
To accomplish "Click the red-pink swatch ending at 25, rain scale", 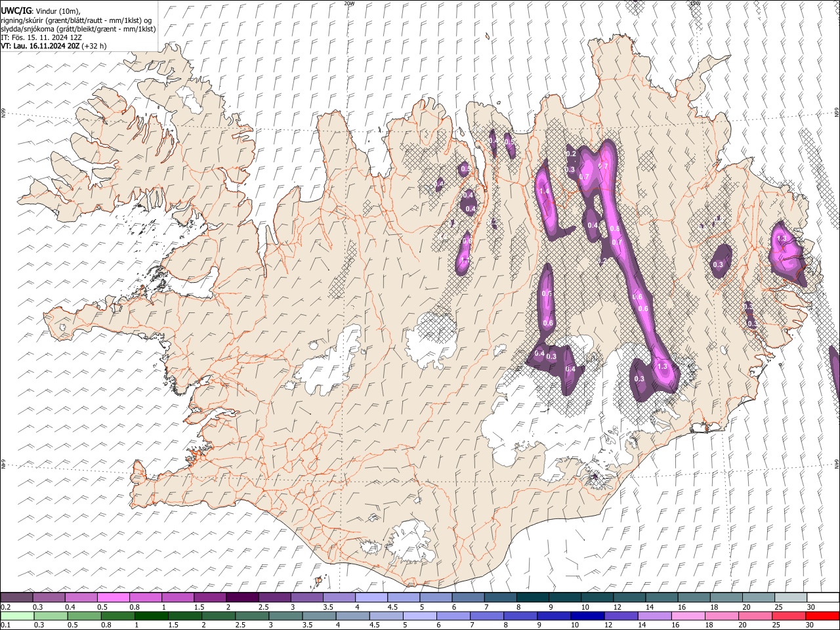I will point(788,616).
